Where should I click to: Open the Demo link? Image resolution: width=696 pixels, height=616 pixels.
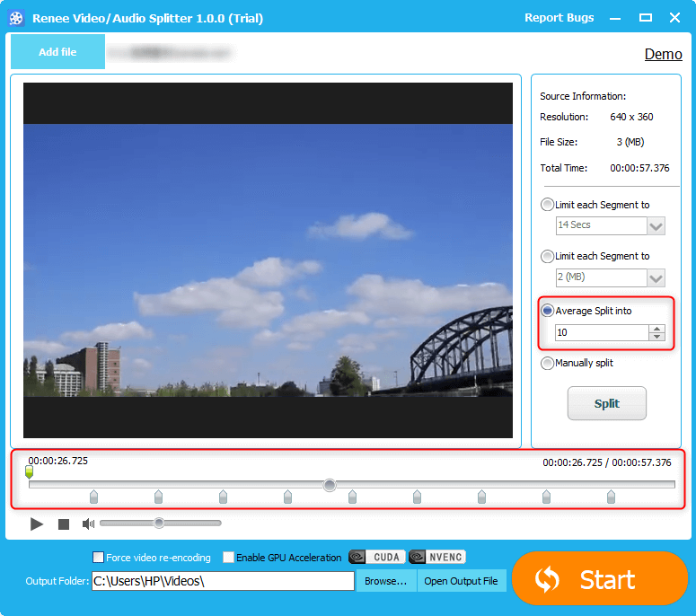663,54
